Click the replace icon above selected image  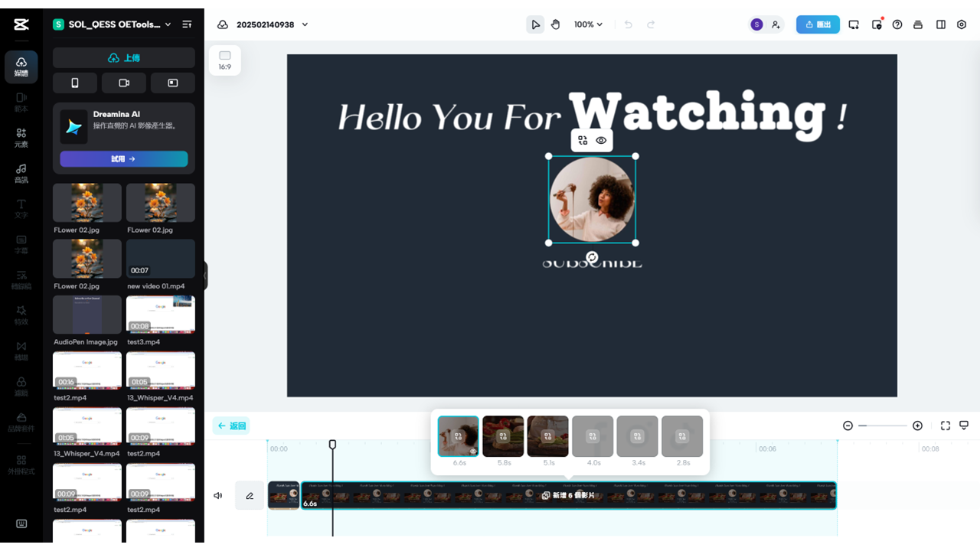pyautogui.click(x=583, y=141)
